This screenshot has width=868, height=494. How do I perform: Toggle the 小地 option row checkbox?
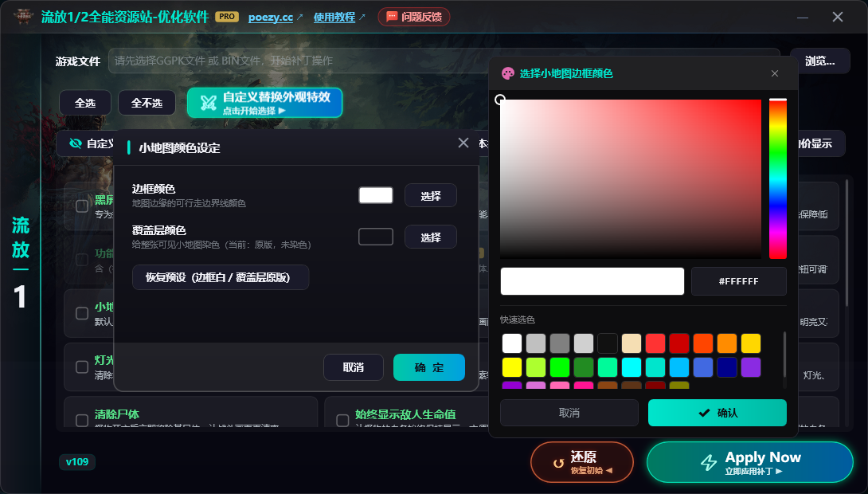click(x=82, y=313)
